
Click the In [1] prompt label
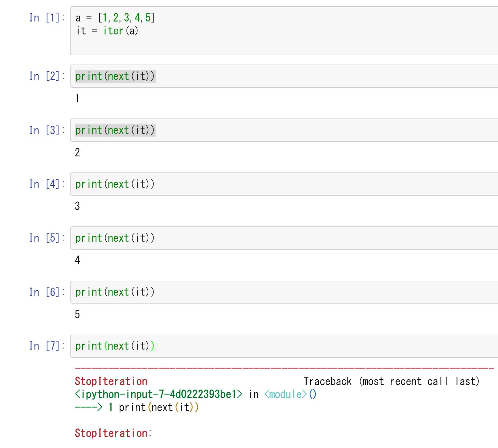[x=47, y=17]
